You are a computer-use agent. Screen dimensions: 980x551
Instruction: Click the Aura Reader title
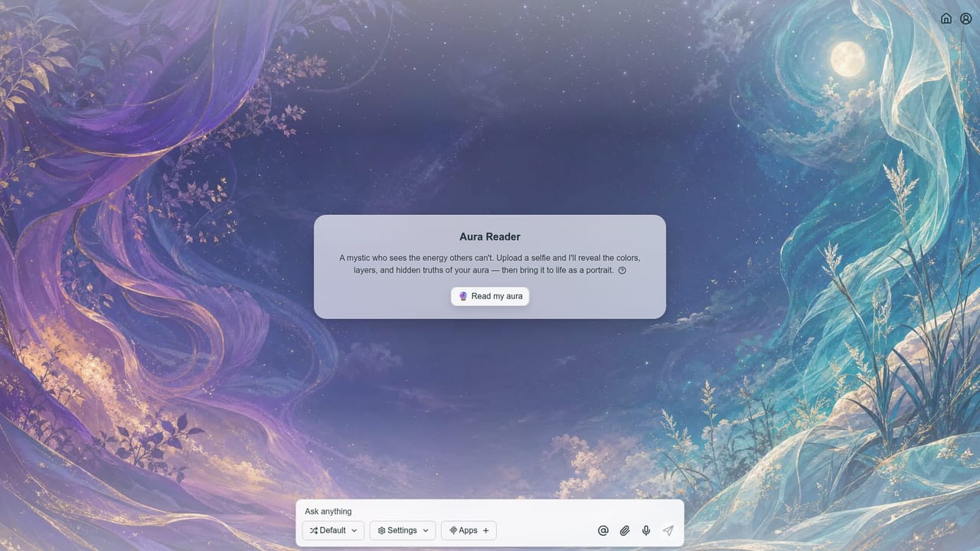tap(490, 237)
